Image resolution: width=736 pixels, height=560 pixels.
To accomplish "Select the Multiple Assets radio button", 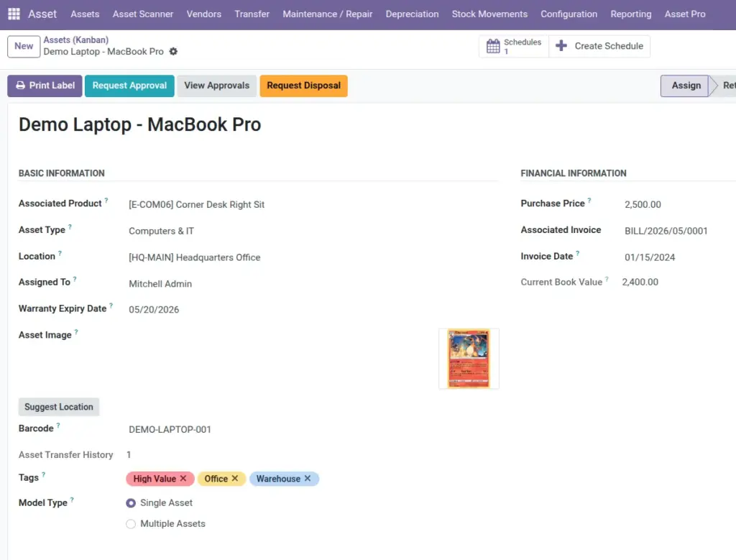I will coord(131,524).
